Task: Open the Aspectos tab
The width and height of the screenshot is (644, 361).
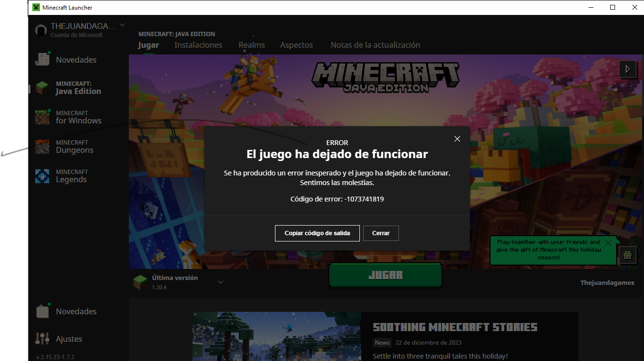Action: click(x=297, y=45)
